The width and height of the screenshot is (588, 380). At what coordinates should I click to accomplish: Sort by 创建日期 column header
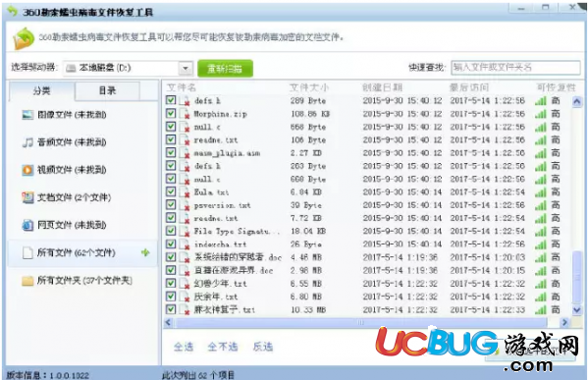[382, 87]
